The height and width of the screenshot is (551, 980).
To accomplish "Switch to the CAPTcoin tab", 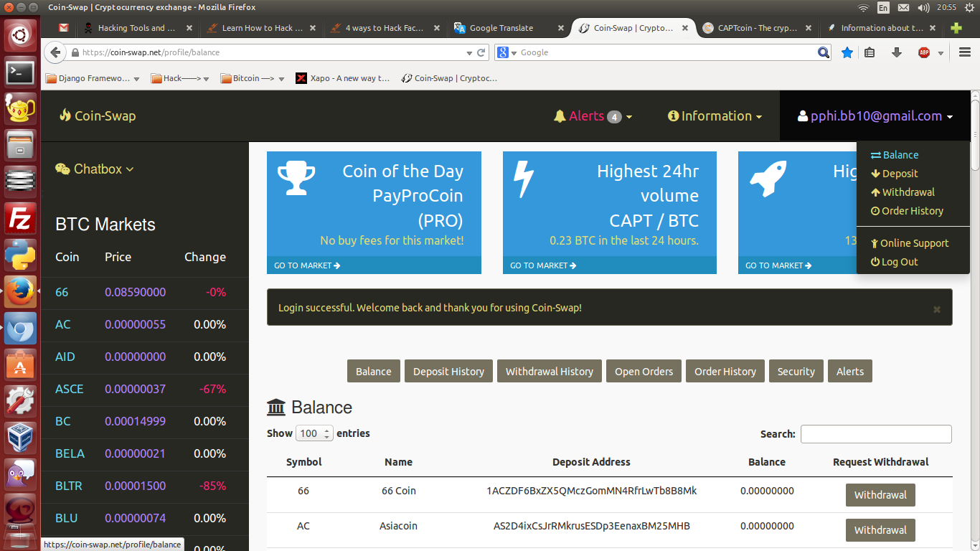I will coord(758,28).
